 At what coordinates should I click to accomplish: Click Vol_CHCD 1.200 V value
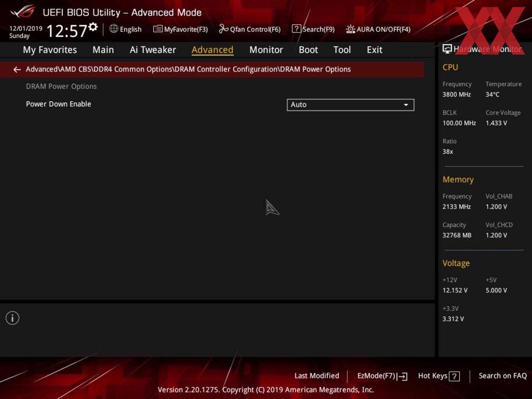coord(496,235)
